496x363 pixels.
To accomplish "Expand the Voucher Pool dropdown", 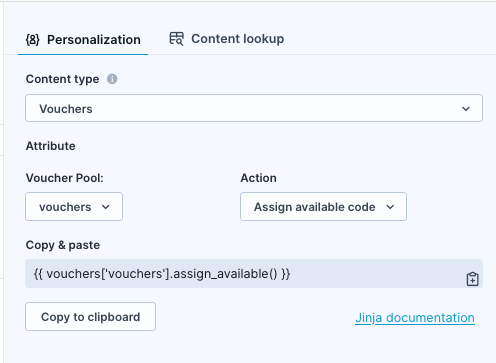I will [74, 207].
